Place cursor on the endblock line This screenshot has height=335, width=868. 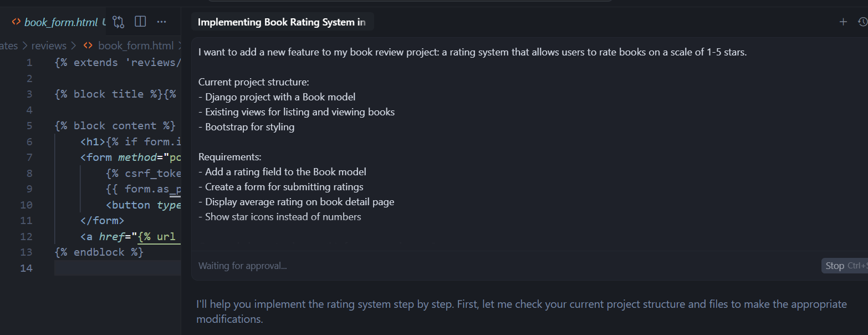[x=100, y=252]
